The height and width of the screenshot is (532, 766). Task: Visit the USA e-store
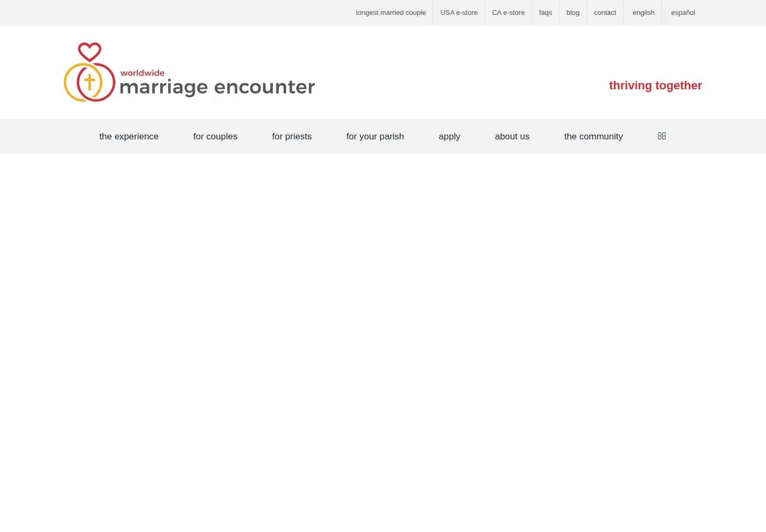(459, 13)
